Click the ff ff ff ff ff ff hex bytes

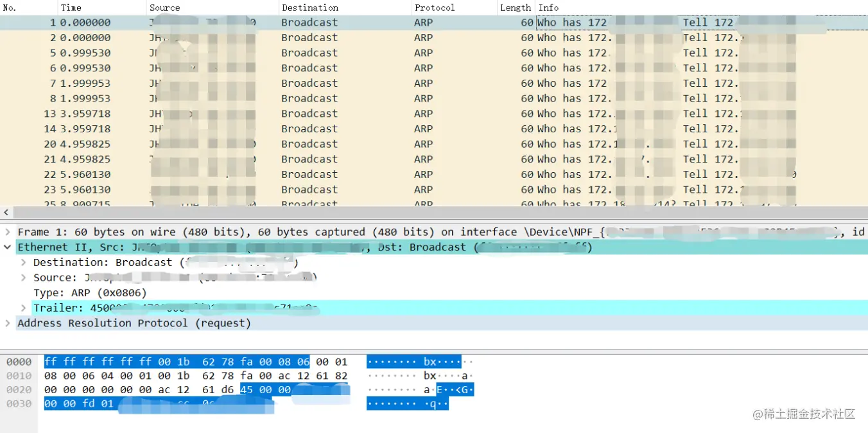(x=98, y=362)
